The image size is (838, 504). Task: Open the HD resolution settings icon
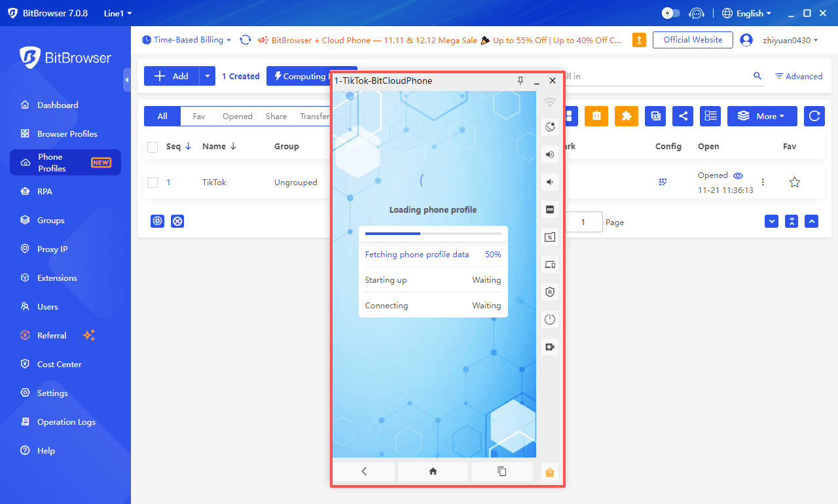(x=549, y=209)
